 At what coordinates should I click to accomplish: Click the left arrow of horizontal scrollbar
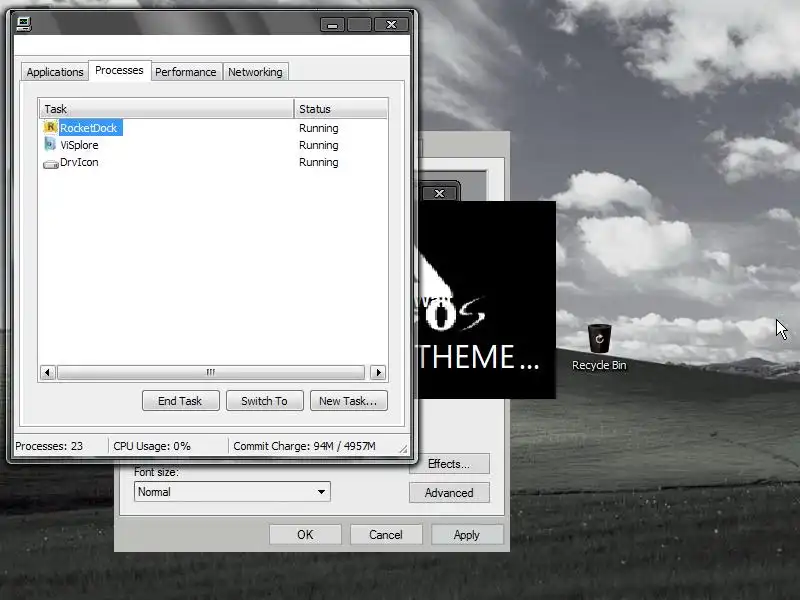[47, 372]
